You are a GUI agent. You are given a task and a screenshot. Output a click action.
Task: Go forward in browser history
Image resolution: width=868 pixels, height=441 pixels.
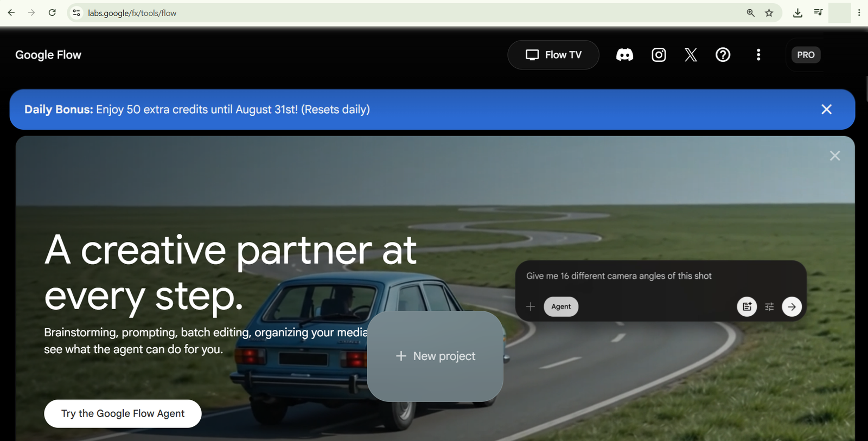click(31, 12)
